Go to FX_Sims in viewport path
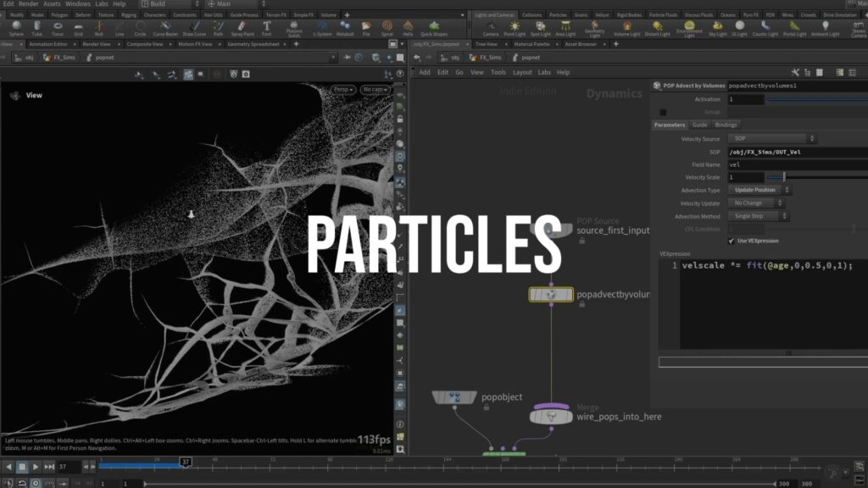 [x=60, y=58]
